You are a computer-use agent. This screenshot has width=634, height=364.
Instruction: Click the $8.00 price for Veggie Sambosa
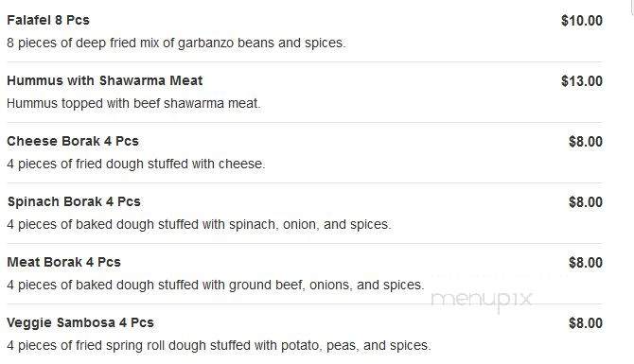(586, 323)
